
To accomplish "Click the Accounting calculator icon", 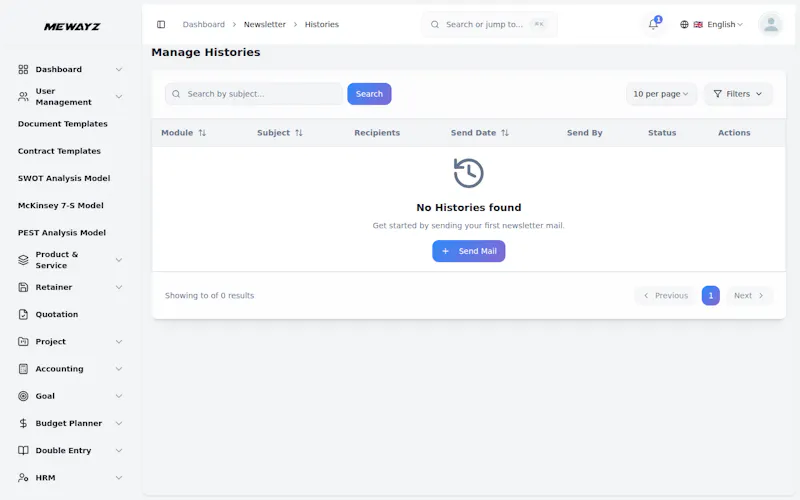I will coord(23,369).
